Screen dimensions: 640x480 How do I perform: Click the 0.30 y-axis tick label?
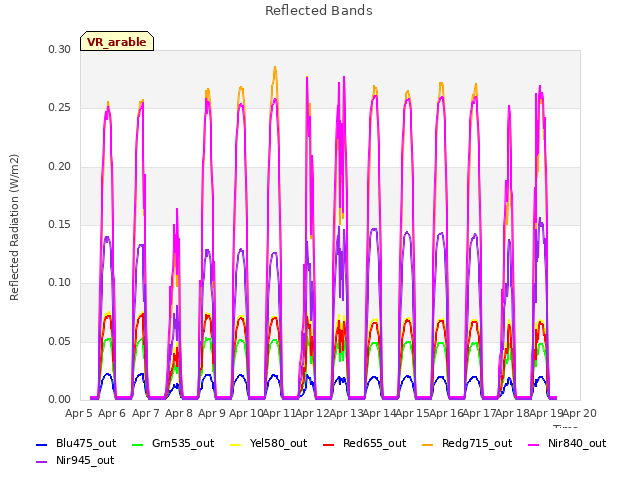click(60, 49)
